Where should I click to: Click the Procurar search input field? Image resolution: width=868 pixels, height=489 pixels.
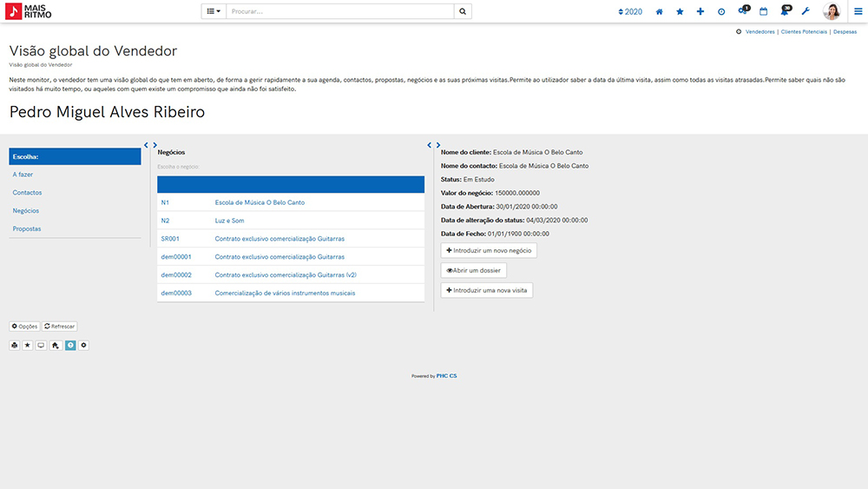click(339, 11)
